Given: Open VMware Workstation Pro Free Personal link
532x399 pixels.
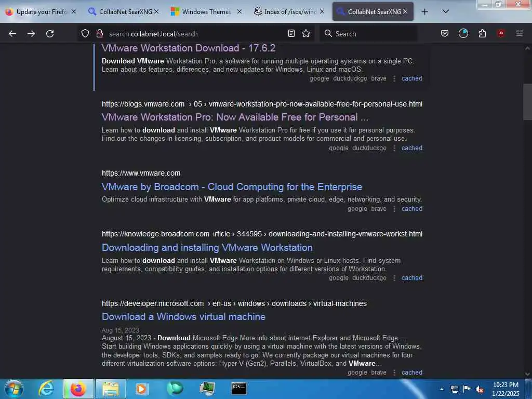Looking at the screenshot, I should (235, 117).
